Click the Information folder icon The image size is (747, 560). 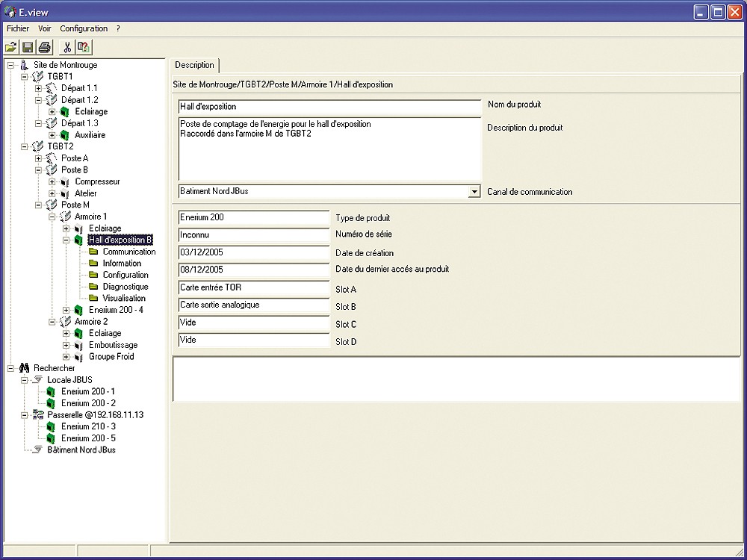click(93, 264)
